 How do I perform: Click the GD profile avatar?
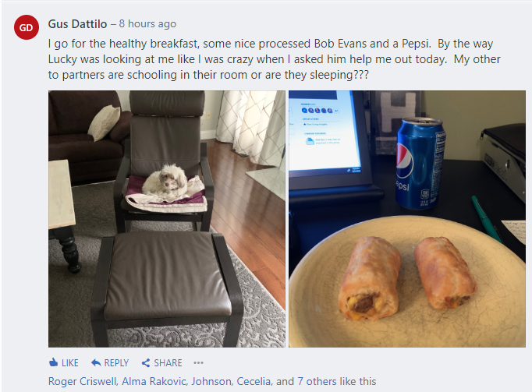[26, 27]
